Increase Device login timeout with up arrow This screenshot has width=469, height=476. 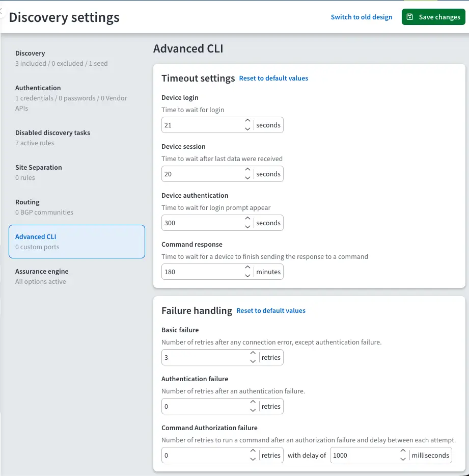247,121
